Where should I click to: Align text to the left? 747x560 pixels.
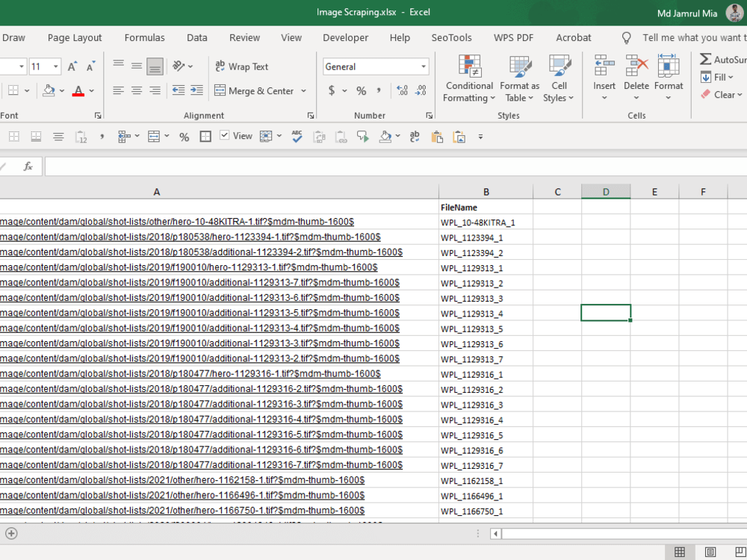pos(119,90)
